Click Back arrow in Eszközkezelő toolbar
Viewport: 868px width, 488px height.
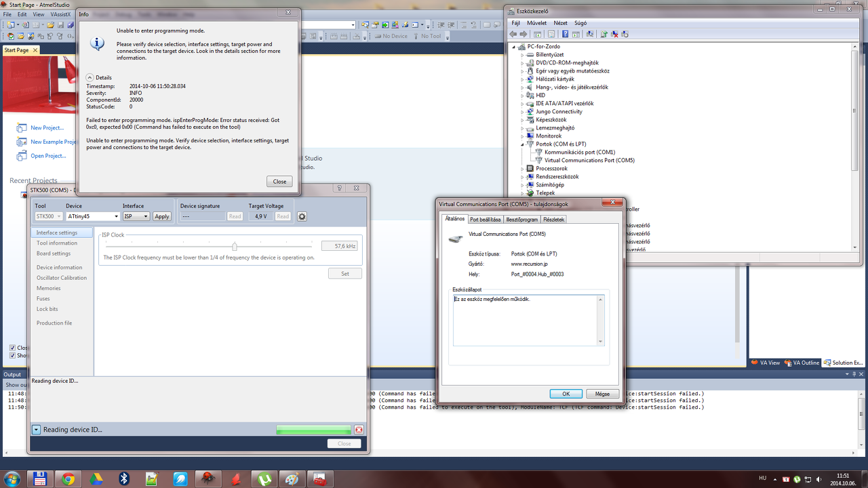(x=513, y=34)
